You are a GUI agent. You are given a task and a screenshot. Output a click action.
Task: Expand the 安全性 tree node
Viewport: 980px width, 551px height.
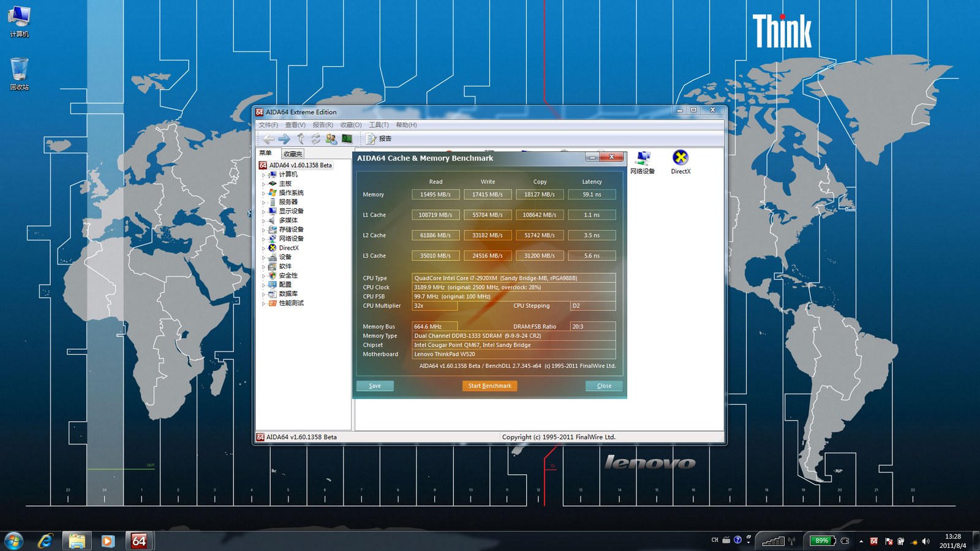pyautogui.click(x=263, y=276)
